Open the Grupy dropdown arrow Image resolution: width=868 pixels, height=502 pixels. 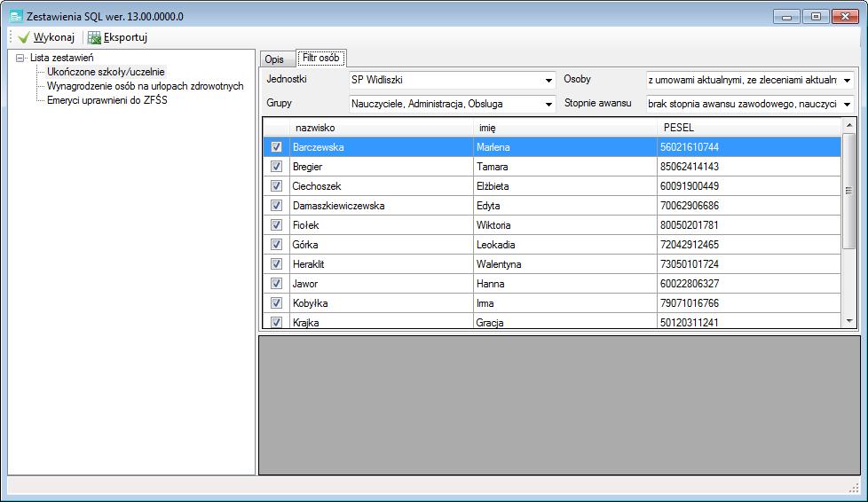[x=548, y=104]
